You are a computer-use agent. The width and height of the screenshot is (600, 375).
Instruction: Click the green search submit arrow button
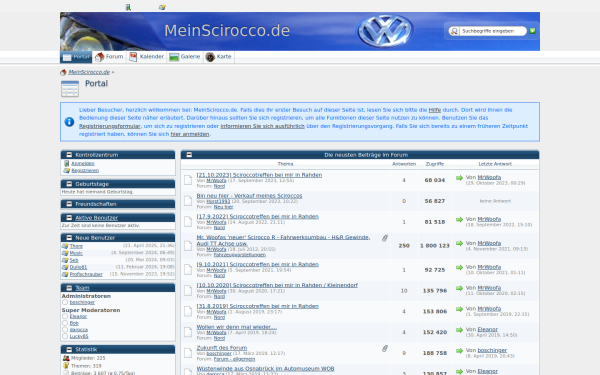pyautogui.click(x=532, y=31)
